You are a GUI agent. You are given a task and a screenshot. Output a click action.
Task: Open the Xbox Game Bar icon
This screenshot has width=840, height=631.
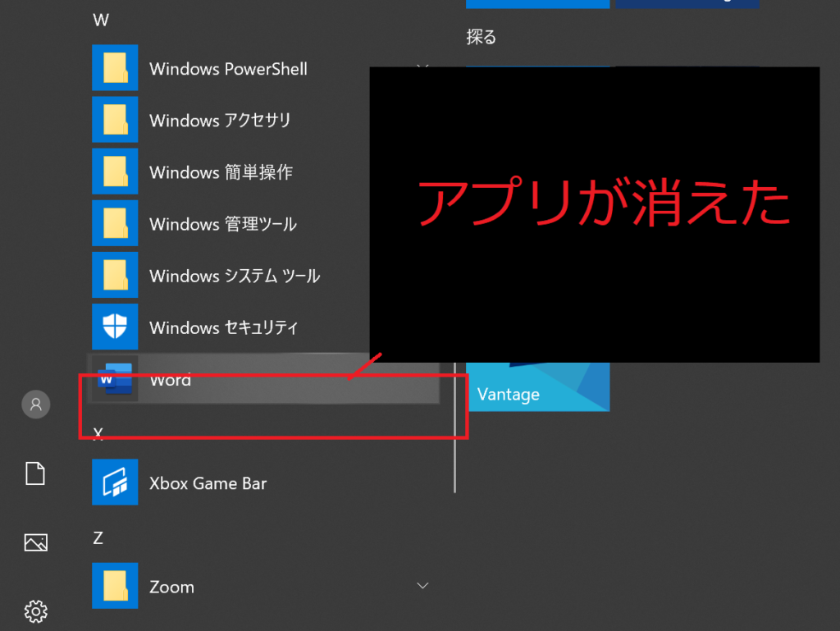pyautogui.click(x=115, y=482)
